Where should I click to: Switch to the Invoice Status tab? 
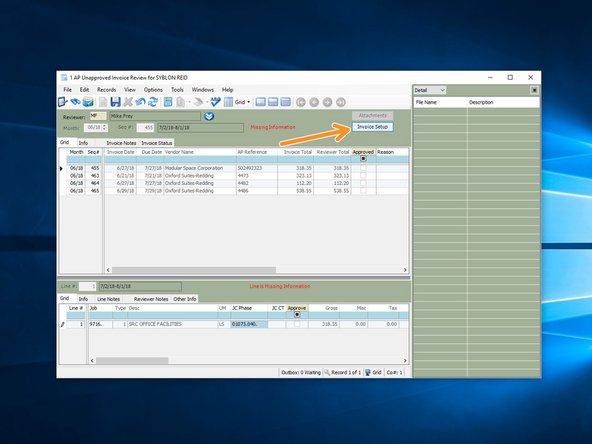pos(157,143)
